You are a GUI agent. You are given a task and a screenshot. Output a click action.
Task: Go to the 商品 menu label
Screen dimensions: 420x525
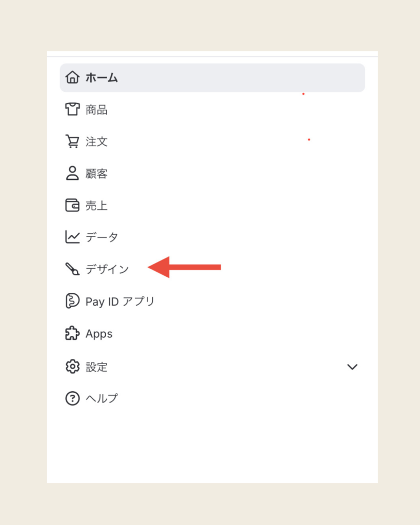coord(96,110)
